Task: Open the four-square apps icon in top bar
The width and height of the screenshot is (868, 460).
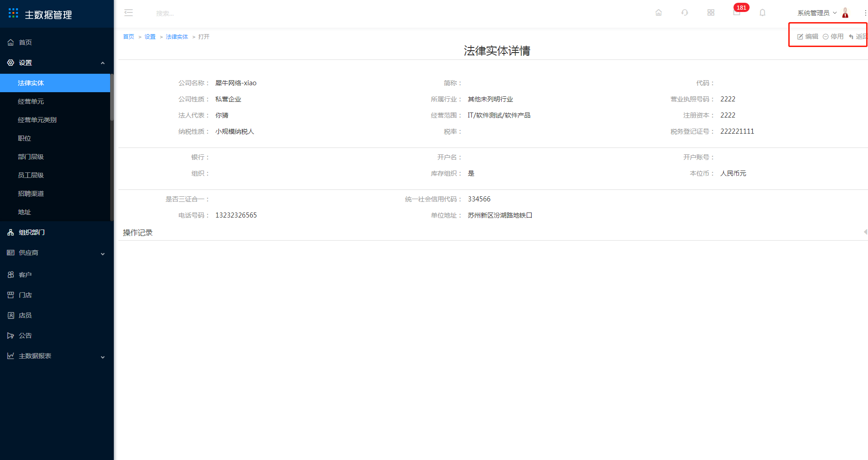Action: click(711, 13)
